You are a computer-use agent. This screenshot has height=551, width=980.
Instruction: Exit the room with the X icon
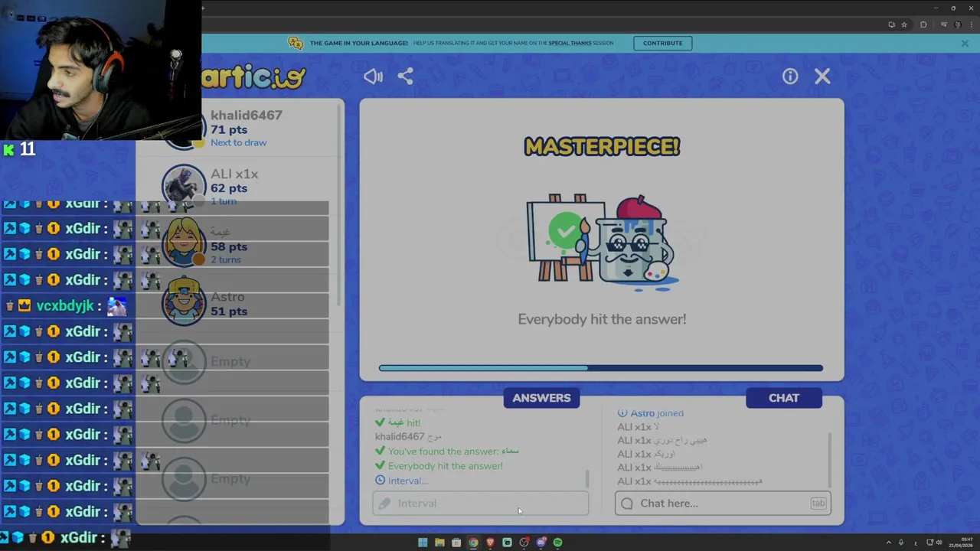[822, 76]
